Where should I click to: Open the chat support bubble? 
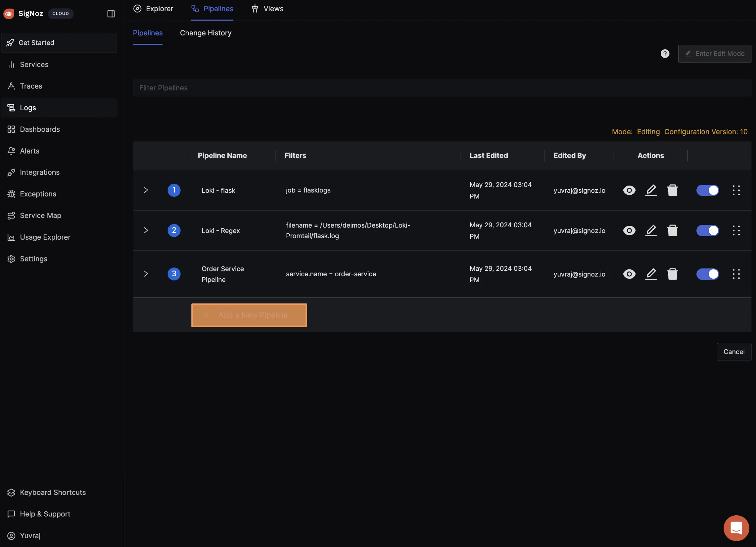click(736, 528)
